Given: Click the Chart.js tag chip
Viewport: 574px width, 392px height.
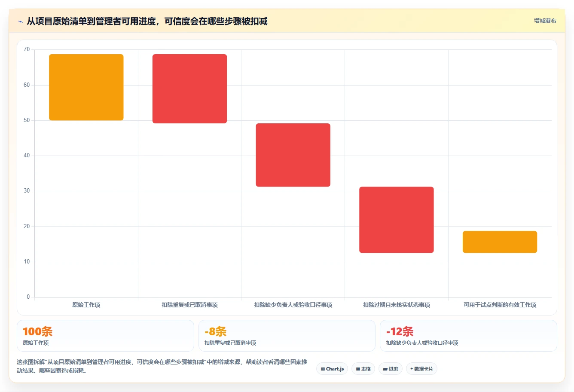Looking at the screenshot, I should coord(332,369).
